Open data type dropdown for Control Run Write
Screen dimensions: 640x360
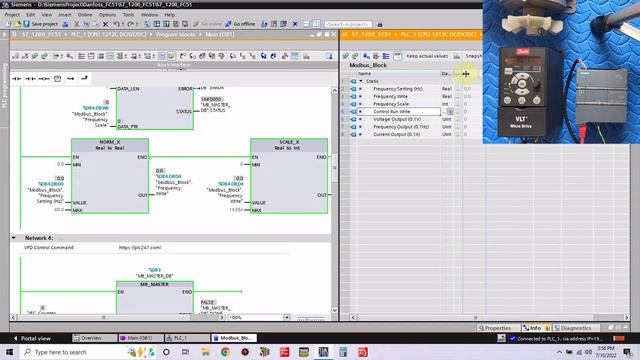[x=450, y=111]
